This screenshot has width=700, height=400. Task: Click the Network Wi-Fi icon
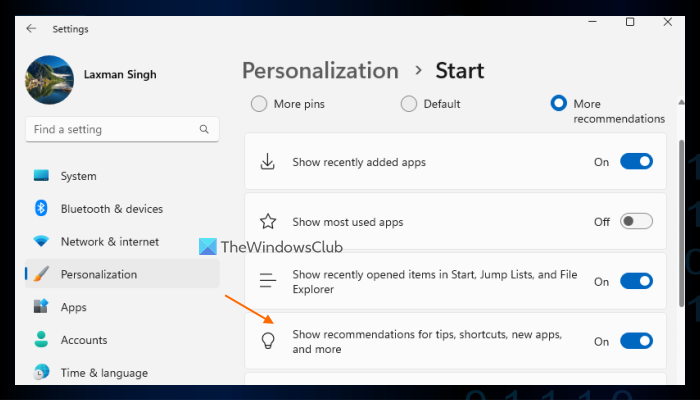(41, 242)
